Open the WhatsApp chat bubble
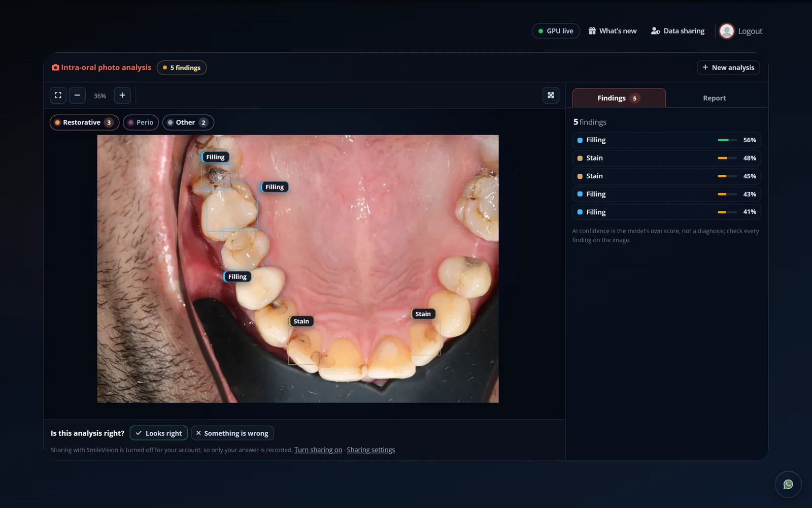Image resolution: width=812 pixels, height=508 pixels. 788,484
